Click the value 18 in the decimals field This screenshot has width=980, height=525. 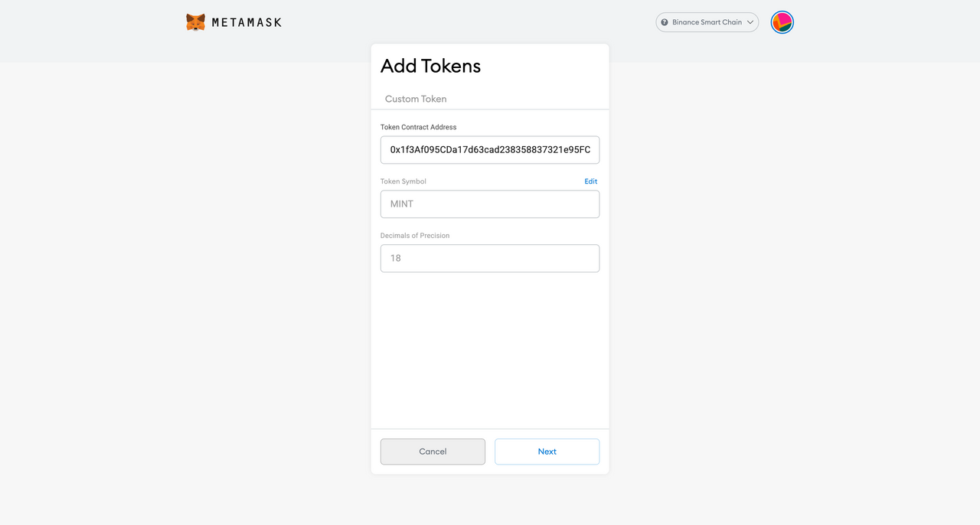pyautogui.click(x=396, y=259)
